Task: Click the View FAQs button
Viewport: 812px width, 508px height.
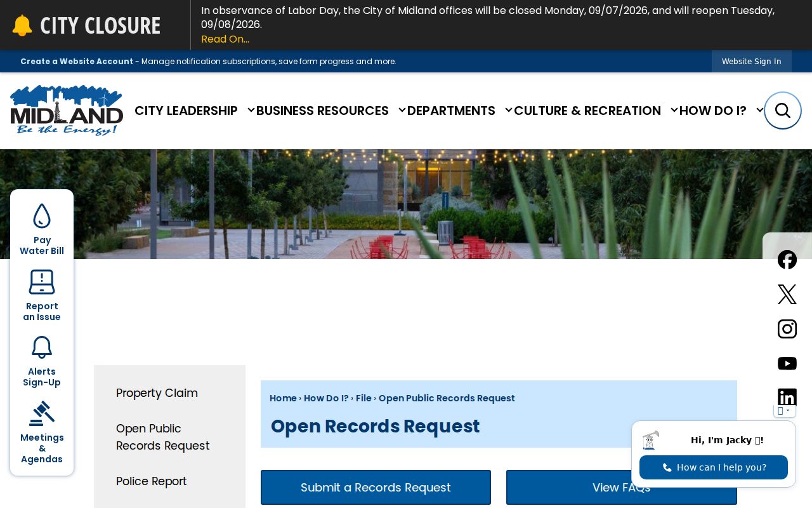Action: point(622,488)
